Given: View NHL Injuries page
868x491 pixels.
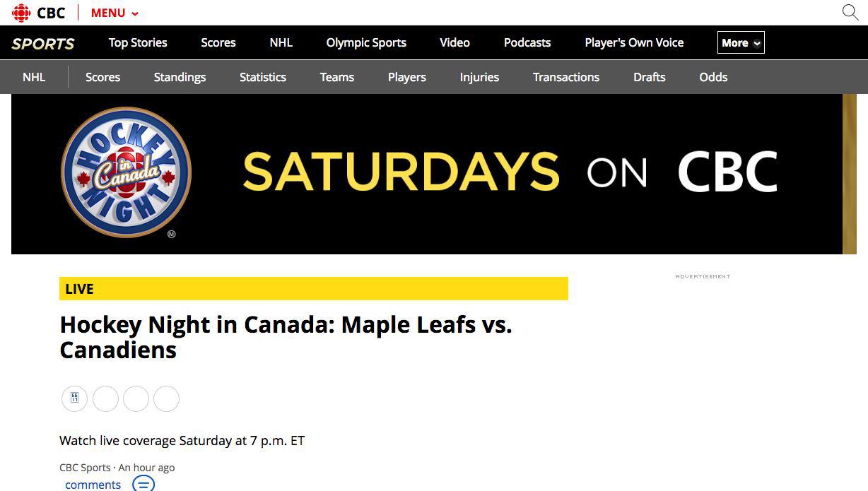Looking at the screenshot, I should pyautogui.click(x=479, y=77).
